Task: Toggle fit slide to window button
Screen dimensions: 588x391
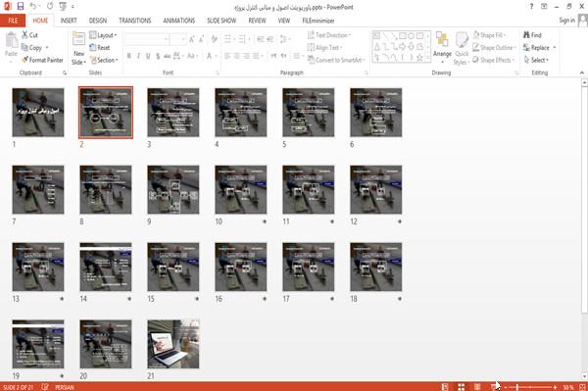Action: coord(582,387)
